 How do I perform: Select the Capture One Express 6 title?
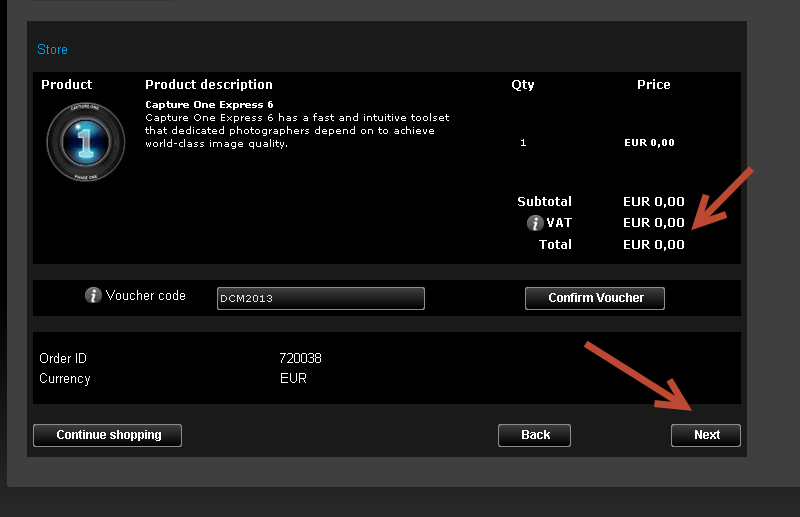pyautogui.click(x=209, y=105)
